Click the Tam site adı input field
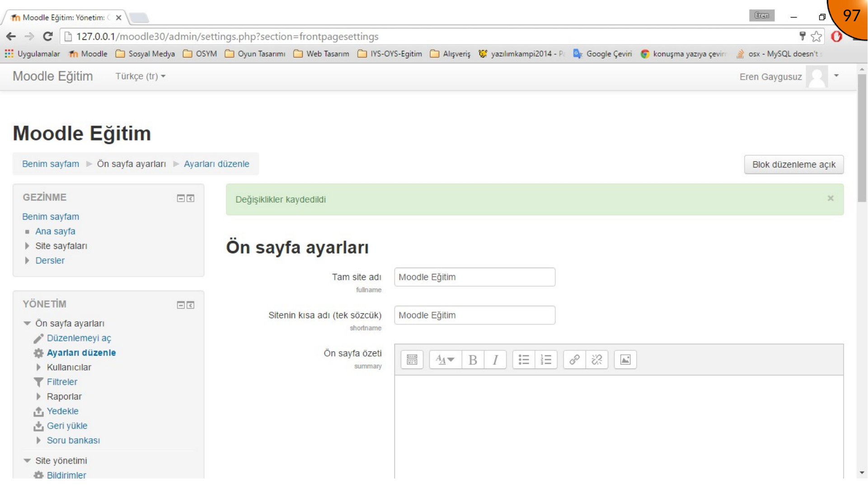Viewport: 868px width, 488px height. click(x=474, y=277)
